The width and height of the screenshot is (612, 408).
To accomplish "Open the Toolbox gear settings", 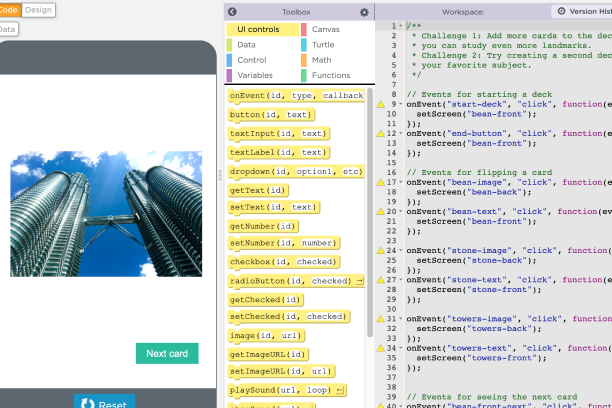I will point(364,12).
